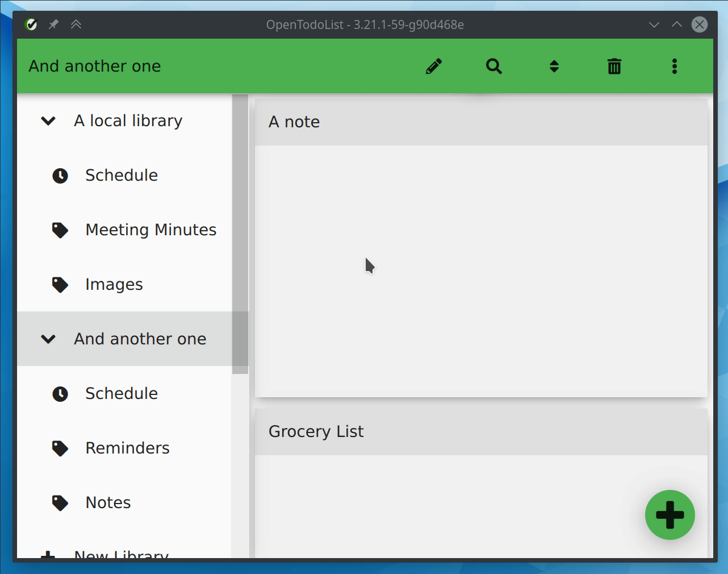This screenshot has height=574, width=728.
Task: Close the OpenTodoList window
Action: (700, 24)
